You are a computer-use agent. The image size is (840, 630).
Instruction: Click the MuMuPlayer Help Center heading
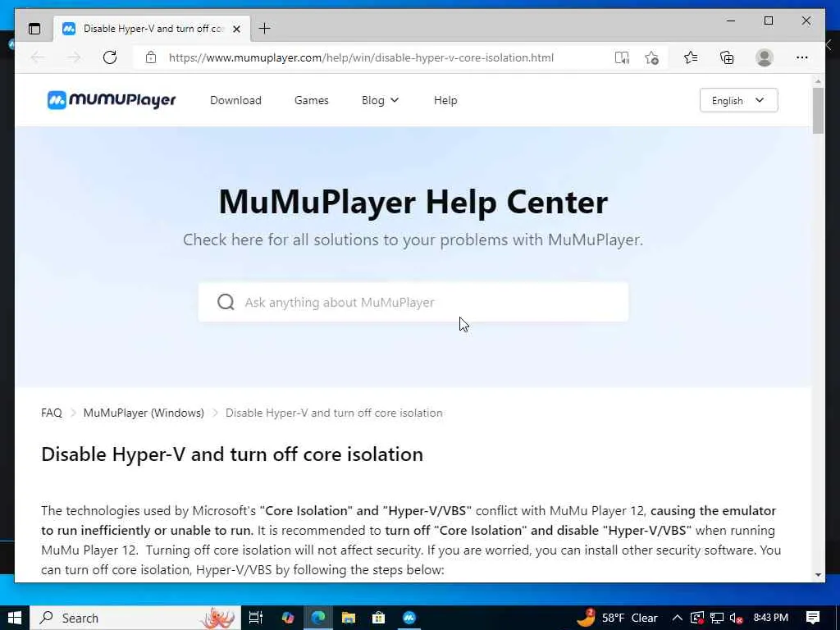(x=413, y=202)
